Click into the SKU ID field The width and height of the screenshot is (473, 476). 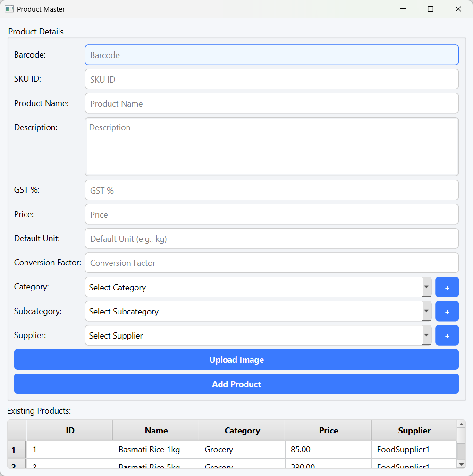click(x=271, y=79)
